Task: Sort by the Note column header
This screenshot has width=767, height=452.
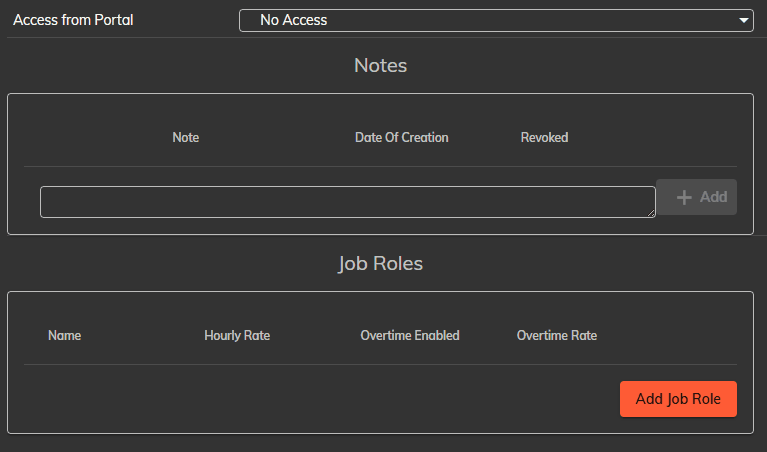Action: pyautogui.click(x=185, y=137)
